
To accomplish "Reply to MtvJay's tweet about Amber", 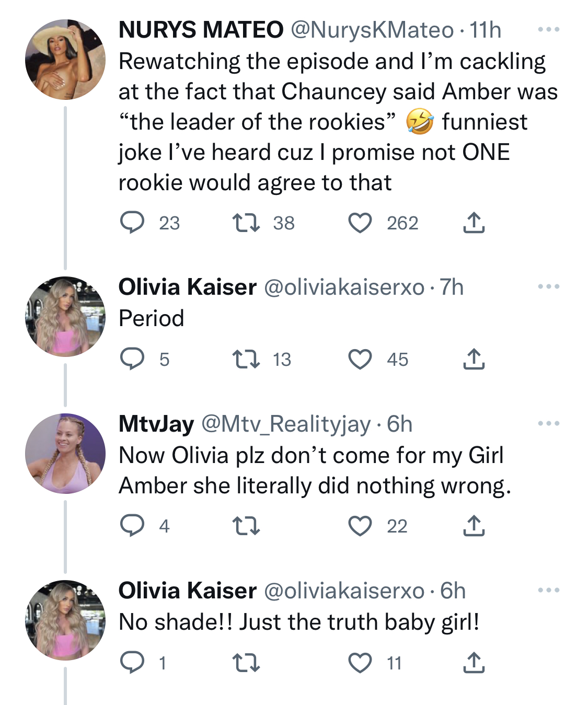I will coord(132,526).
